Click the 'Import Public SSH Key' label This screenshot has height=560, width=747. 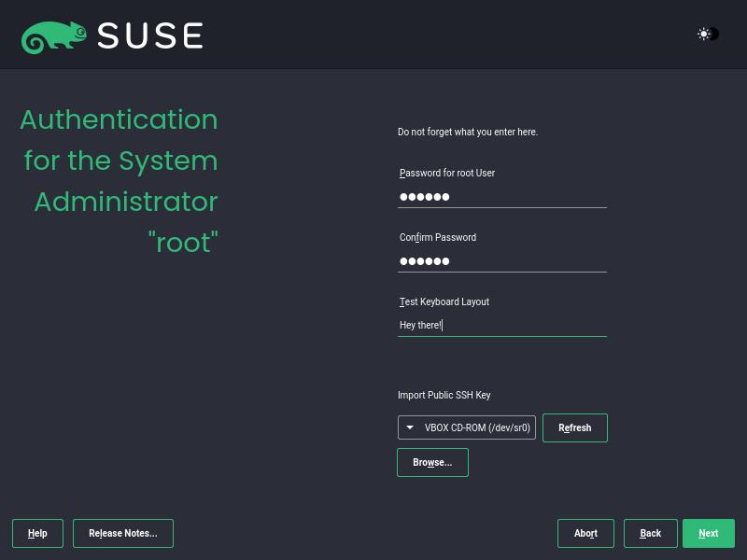pos(444,395)
